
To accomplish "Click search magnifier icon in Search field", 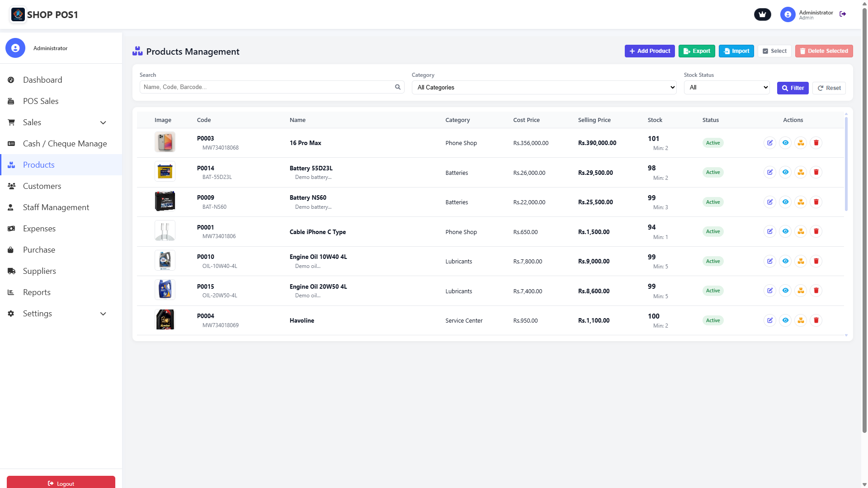I will click(397, 87).
